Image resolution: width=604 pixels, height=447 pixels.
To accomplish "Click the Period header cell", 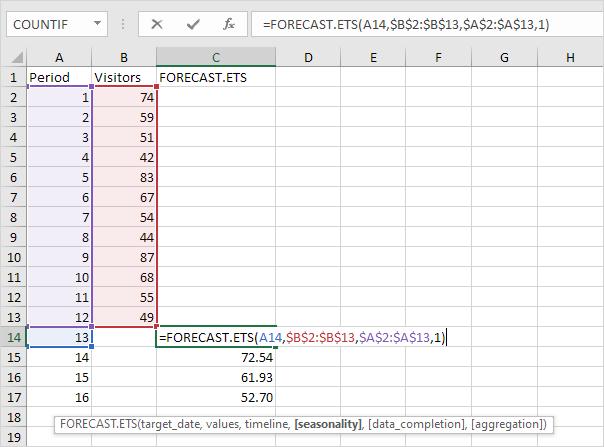I will pyautogui.click(x=59, y=77).
